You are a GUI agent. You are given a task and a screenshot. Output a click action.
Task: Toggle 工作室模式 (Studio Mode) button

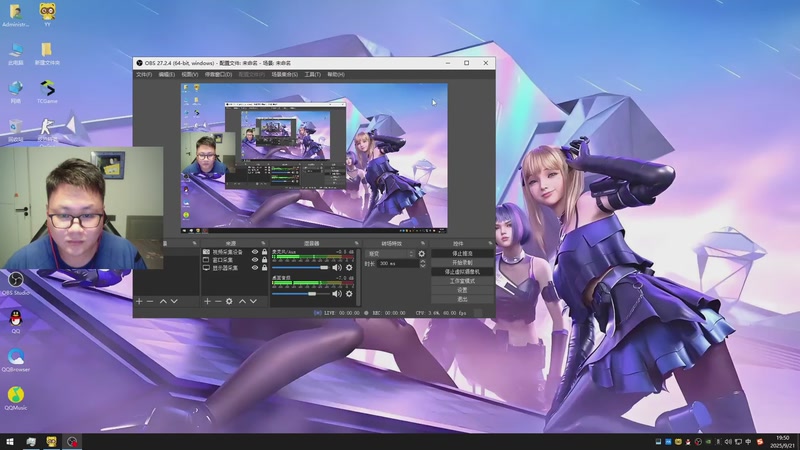(462, 281)
